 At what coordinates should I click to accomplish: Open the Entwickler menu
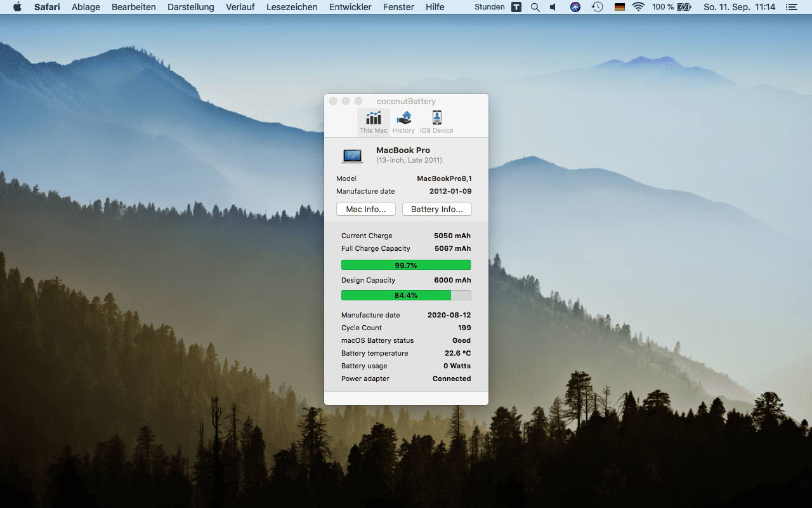click(x=350, y=7)
